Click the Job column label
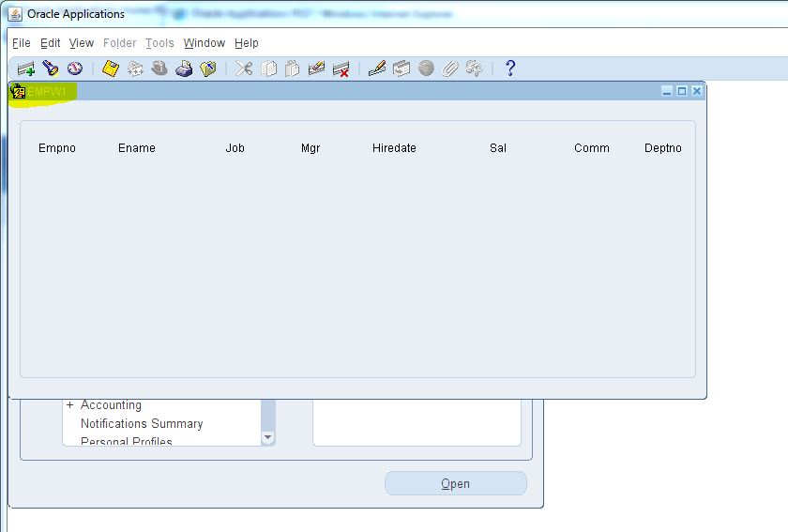Image resolution: width=788 pixels, height=532 pixels. [x=235, y=148]
